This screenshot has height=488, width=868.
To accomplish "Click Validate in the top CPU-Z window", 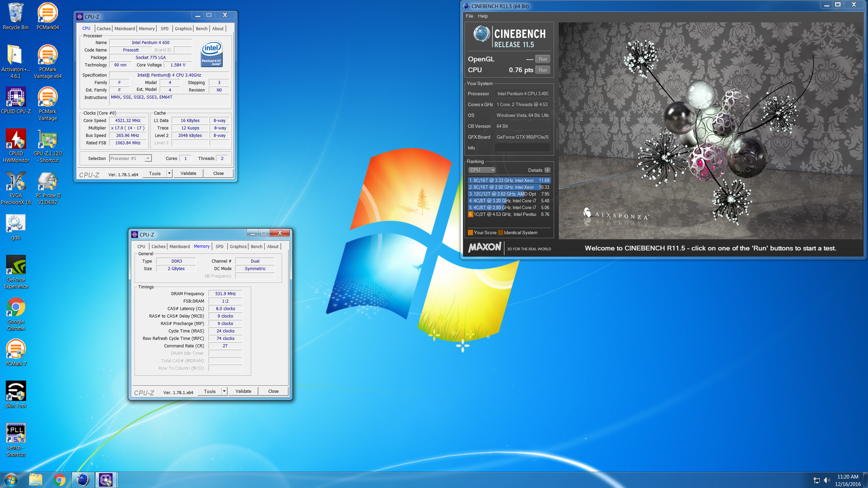I will pyautogui.click(x=188, y=173).
